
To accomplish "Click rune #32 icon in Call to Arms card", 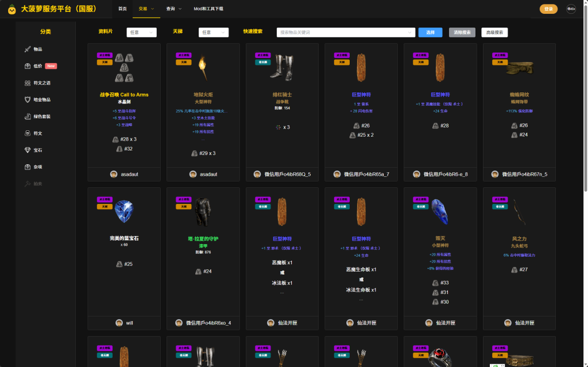I will (119, 149).
